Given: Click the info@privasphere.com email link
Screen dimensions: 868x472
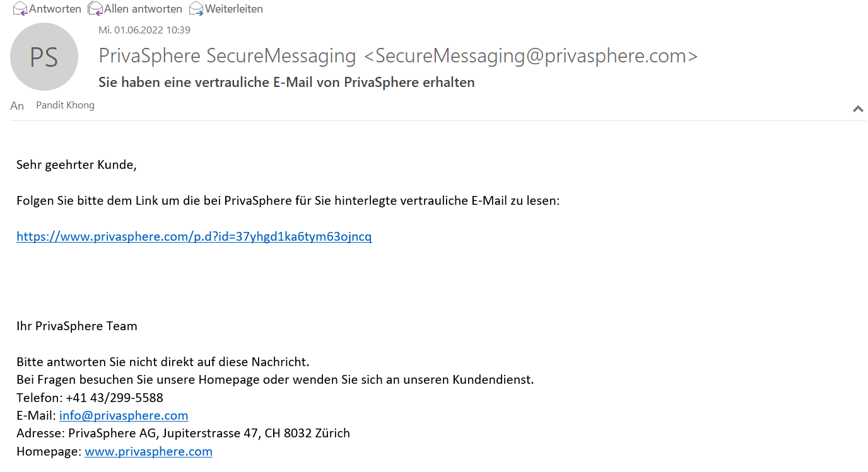Looking at the screenshot, I should pos(124,416).
